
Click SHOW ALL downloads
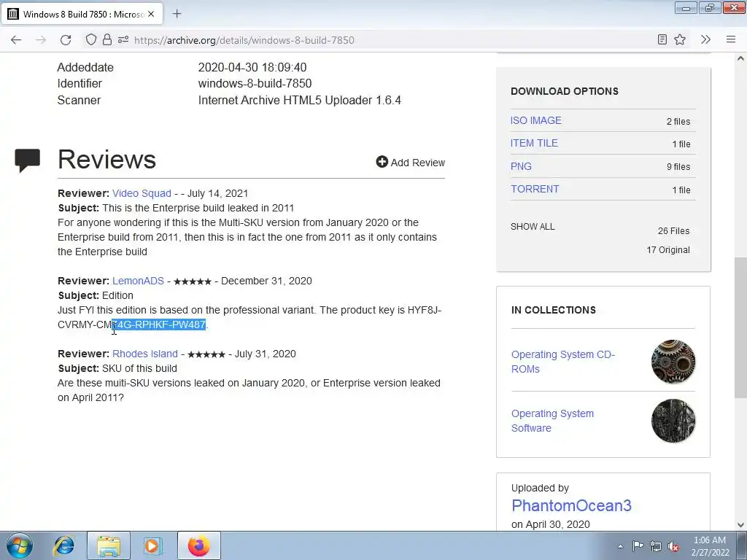tap(533, 227)
